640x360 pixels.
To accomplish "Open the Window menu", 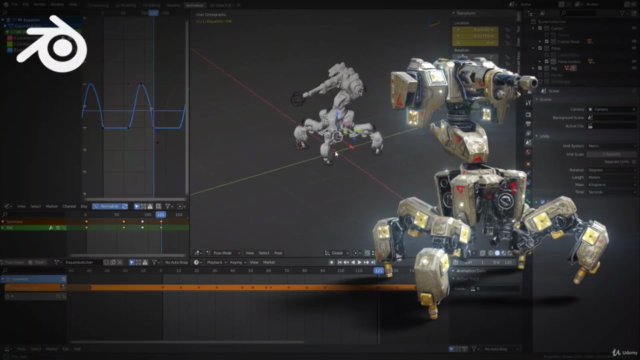I will pos(57,4).
